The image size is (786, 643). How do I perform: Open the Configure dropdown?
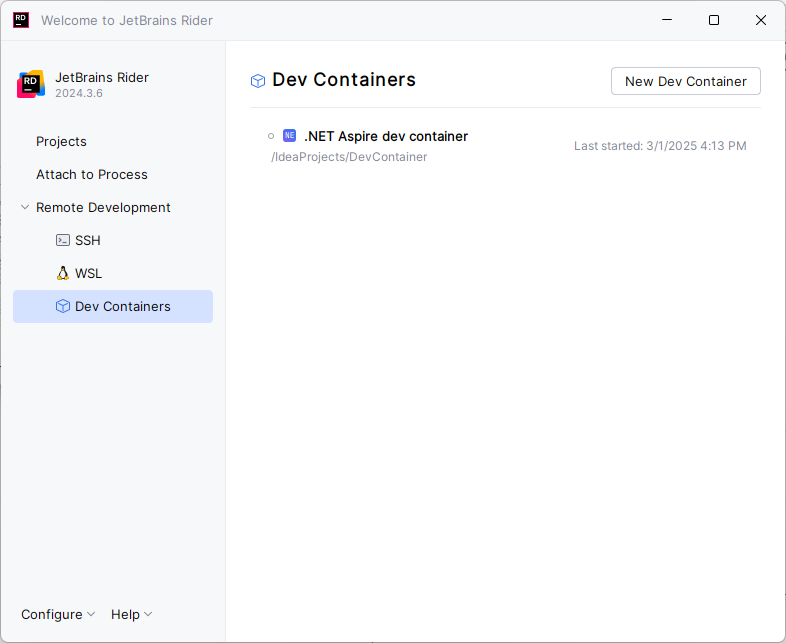58,614
